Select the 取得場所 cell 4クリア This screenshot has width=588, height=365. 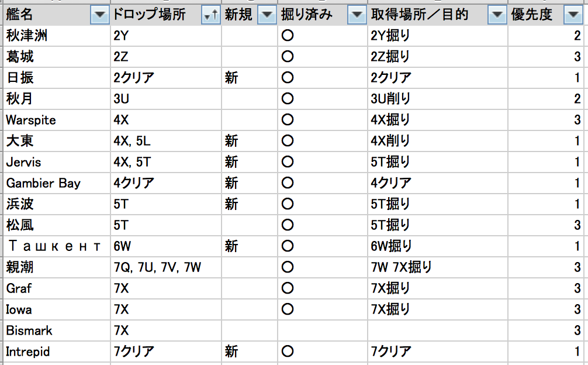pos(438,183)
